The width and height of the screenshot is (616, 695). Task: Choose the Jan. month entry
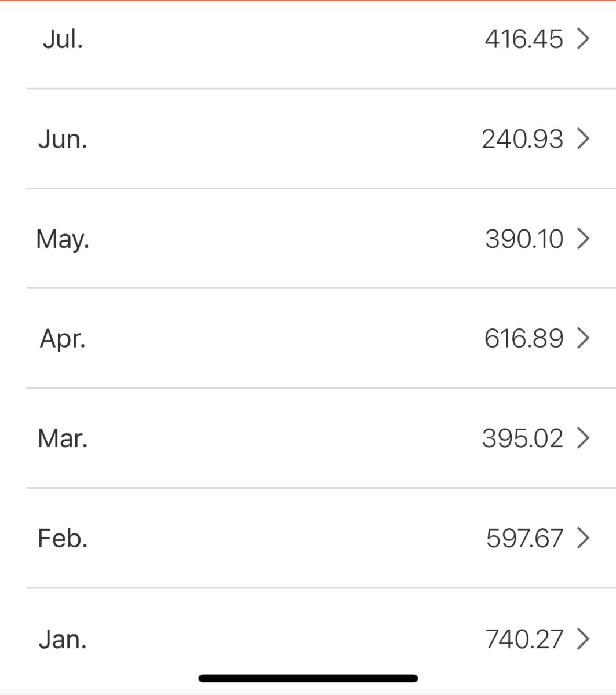coord(63,639)
